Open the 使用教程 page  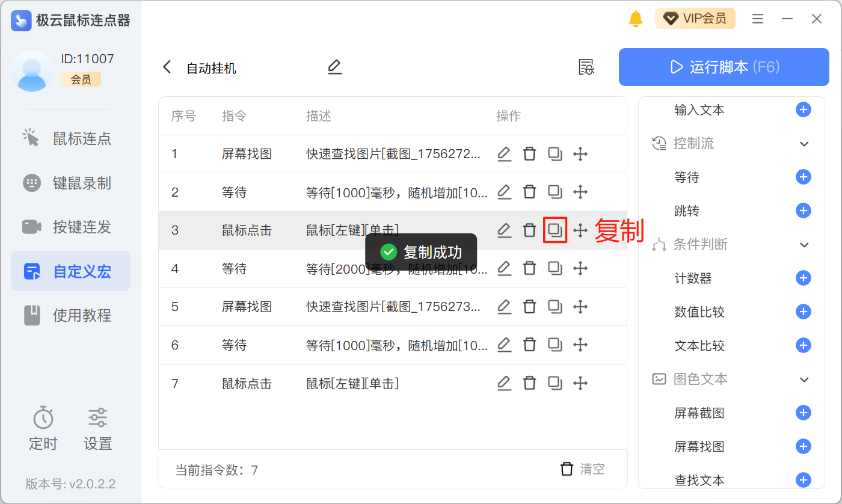click(x=70, y=315)
